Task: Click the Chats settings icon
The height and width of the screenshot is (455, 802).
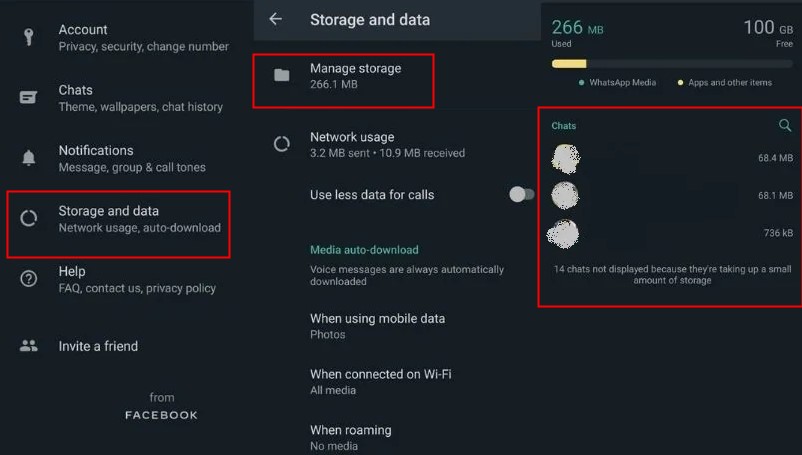Action: click(29, 97)
